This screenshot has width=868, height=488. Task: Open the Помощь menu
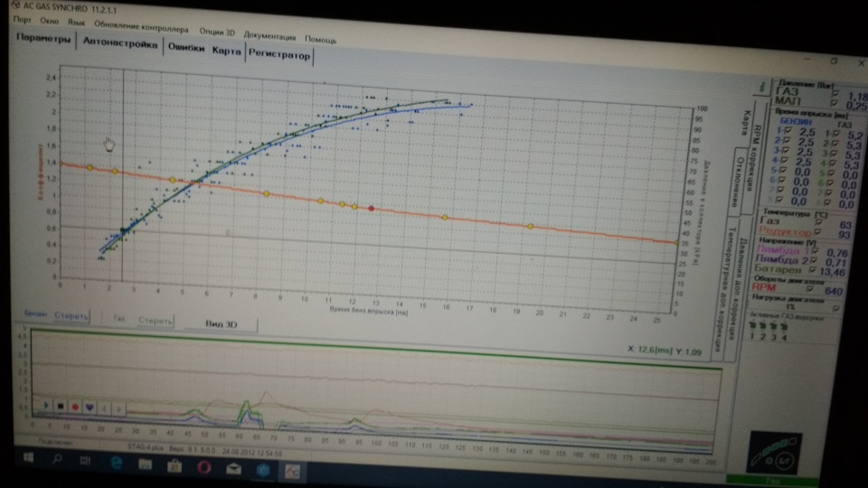[320, 39]
